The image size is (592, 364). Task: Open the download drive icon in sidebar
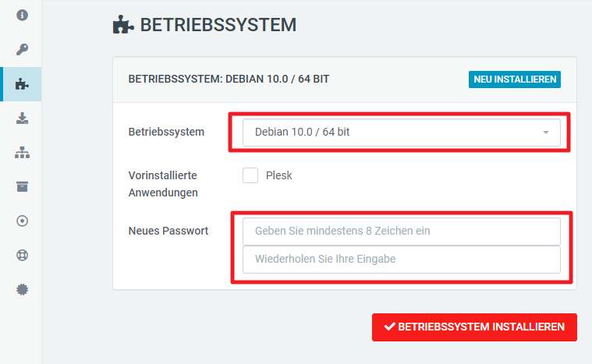[x=22, y=118]
